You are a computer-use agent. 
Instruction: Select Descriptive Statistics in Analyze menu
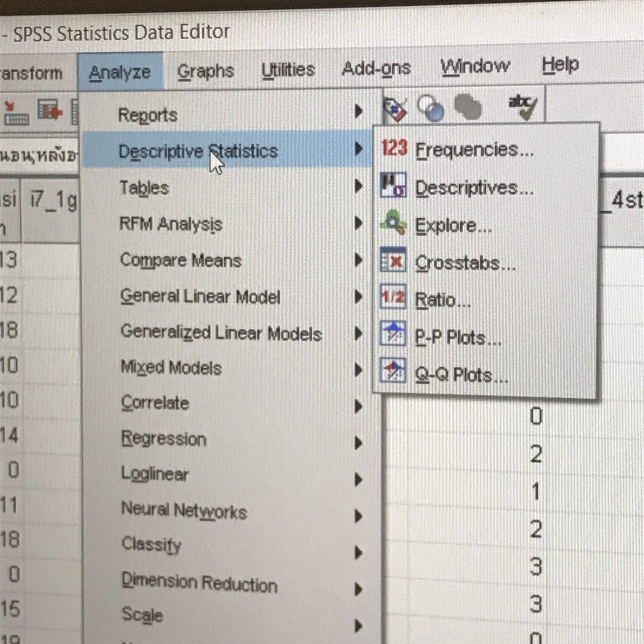pos(198,151)
